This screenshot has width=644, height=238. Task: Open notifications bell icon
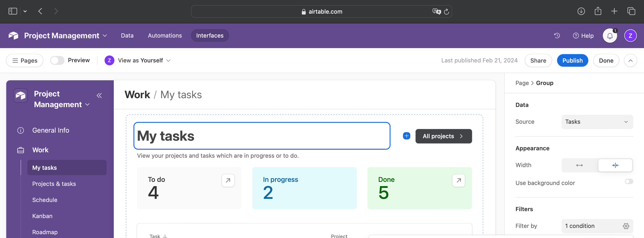610,36
